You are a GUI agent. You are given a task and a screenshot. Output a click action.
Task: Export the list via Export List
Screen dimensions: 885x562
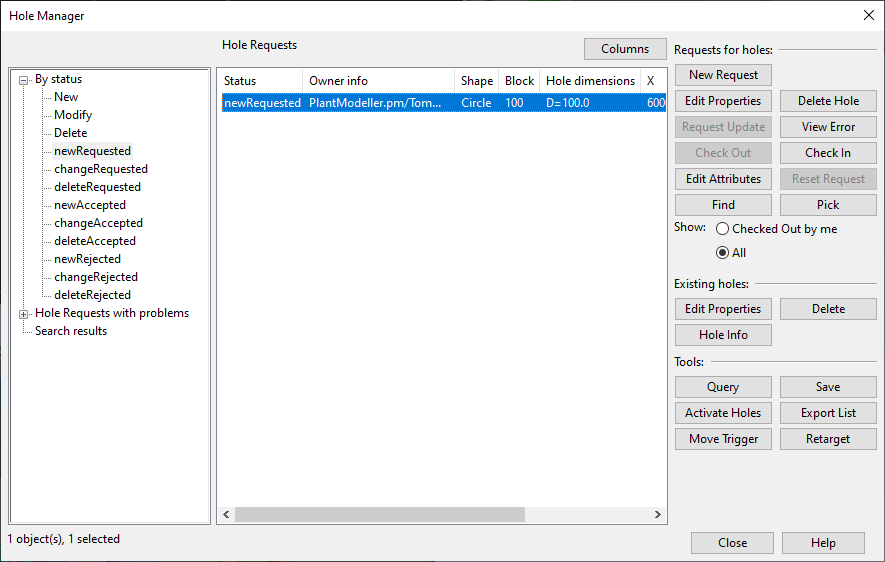click(828, 413)
